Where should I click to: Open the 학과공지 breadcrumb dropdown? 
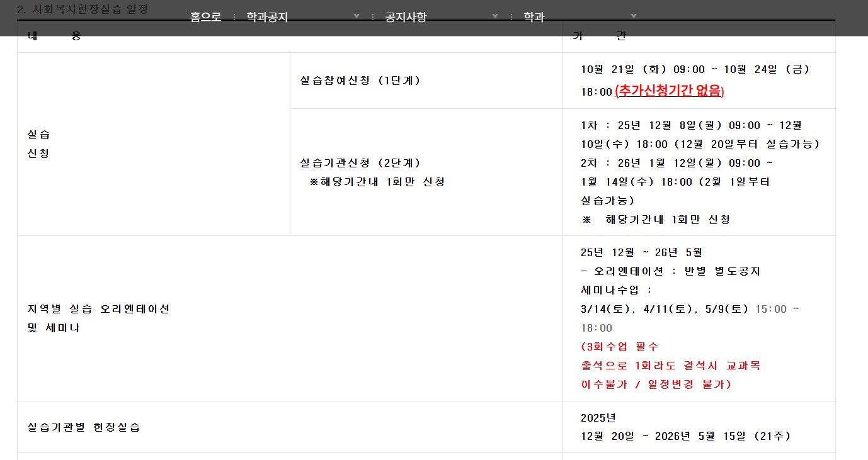coord(304,18)
